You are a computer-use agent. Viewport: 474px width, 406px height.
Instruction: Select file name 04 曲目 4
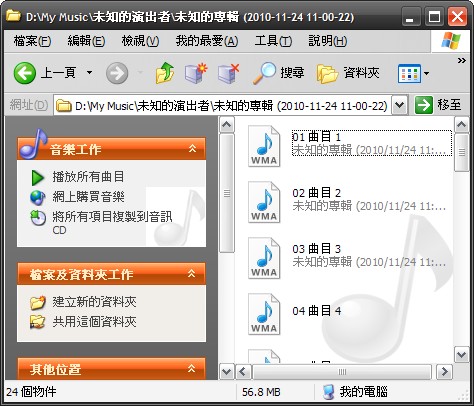316,311
